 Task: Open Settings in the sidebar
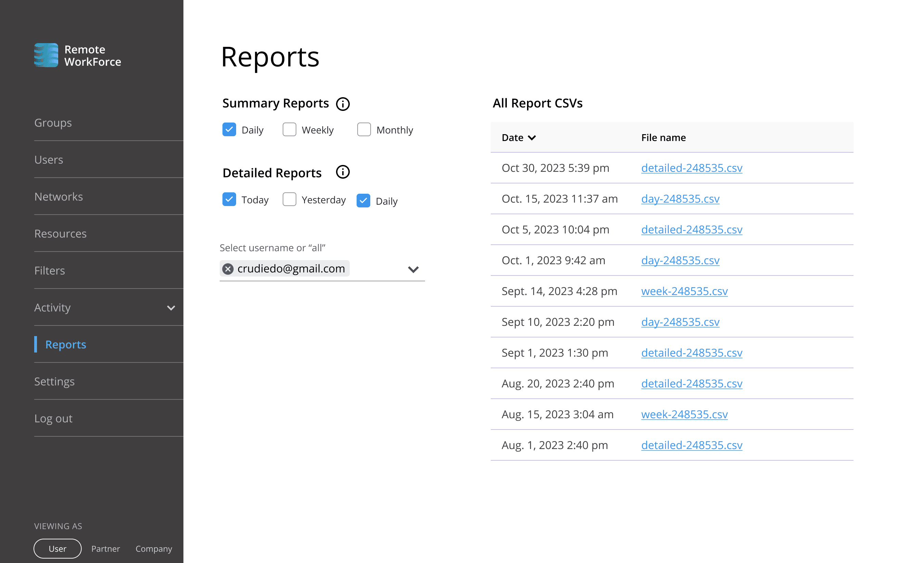54,382
